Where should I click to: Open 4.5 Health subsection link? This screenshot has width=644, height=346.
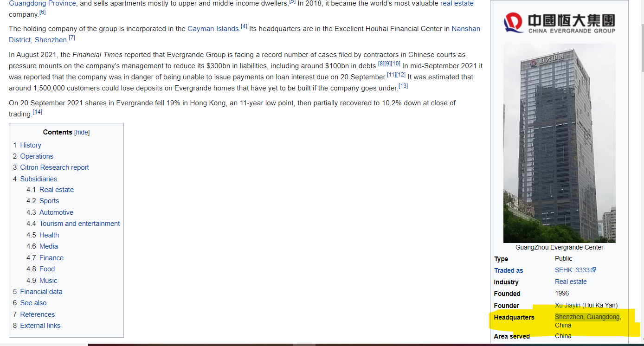coord(49,235)
